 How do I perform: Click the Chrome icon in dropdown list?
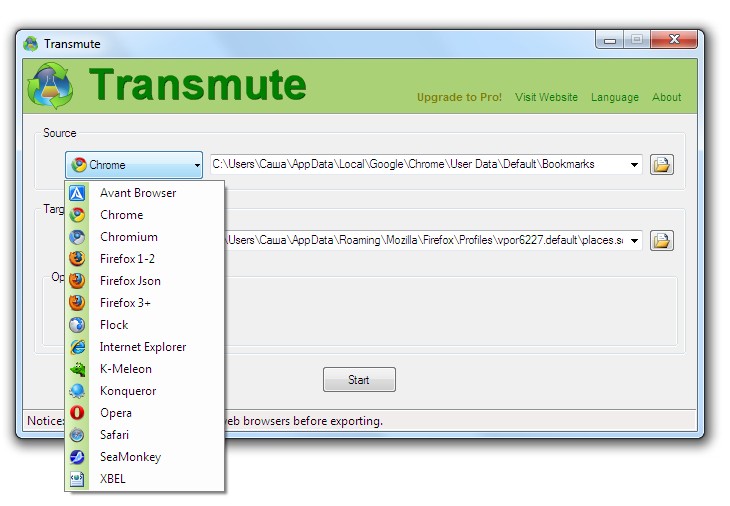(x=77, y=215)
